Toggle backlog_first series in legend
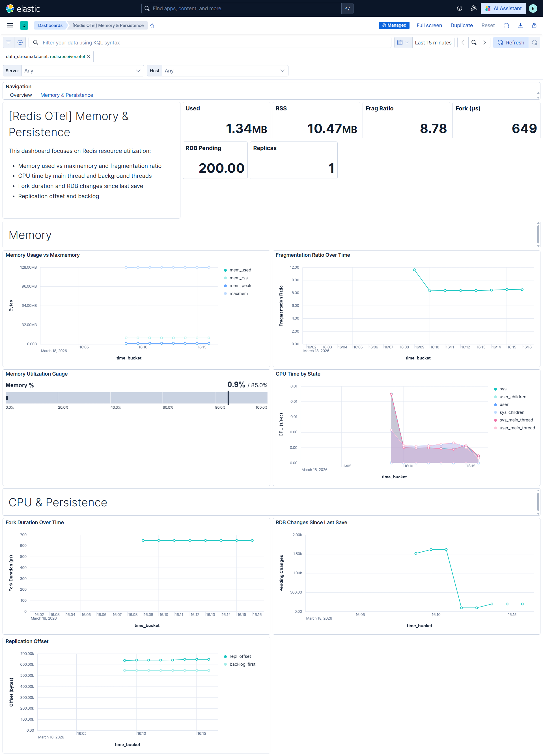The height and width of the screenshot is (756, 543). (242, 664)
